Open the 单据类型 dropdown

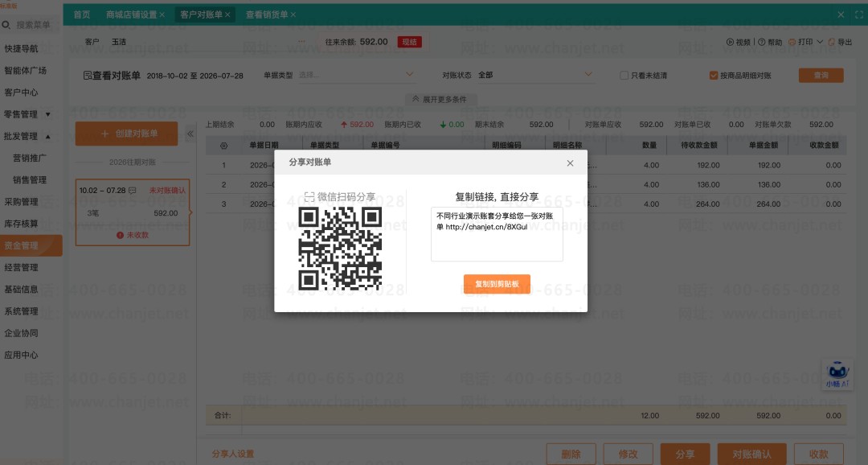coord(356,75)
